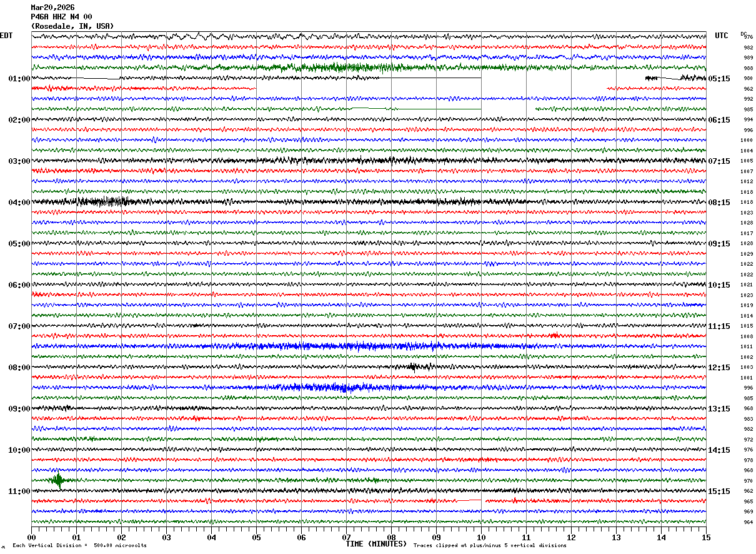Click minute tick label 05 on the x-axis
The height and width of the screenshot is (554, 756).
256,537
